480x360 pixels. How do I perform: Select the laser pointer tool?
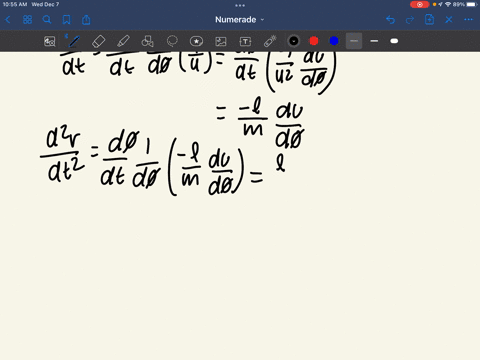pyautogui.click(x=270, y=41)
